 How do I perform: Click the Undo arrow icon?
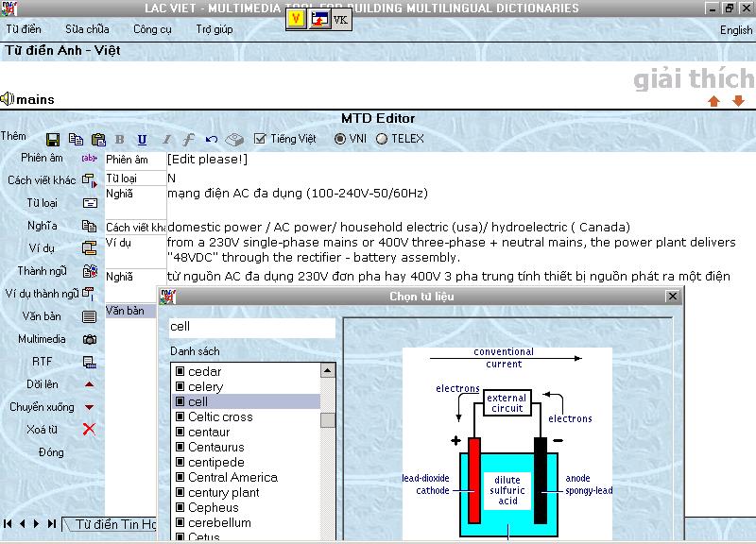pyautogui.click(x=211, y=139)
